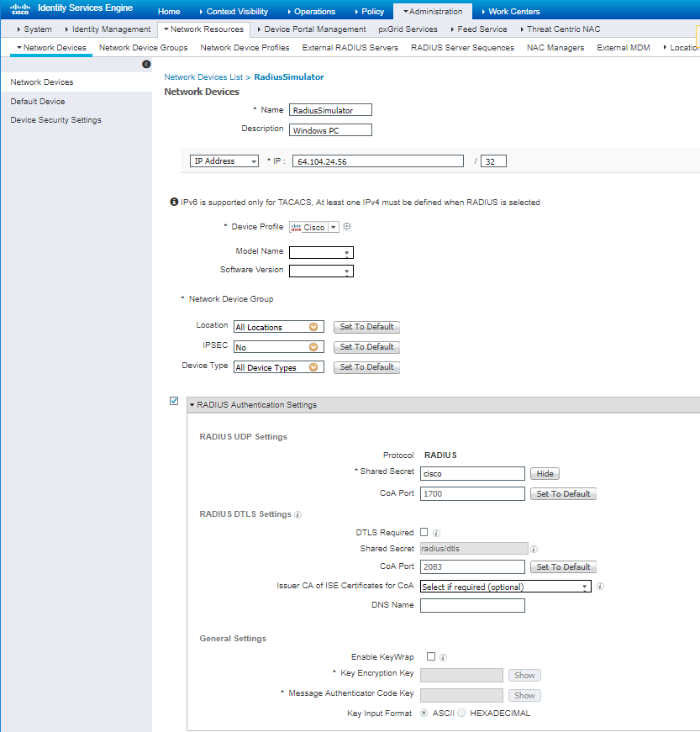This screenshot has width=700, height=732.
Task: Select Default Device in sidebar
Action: click(38, 102)
